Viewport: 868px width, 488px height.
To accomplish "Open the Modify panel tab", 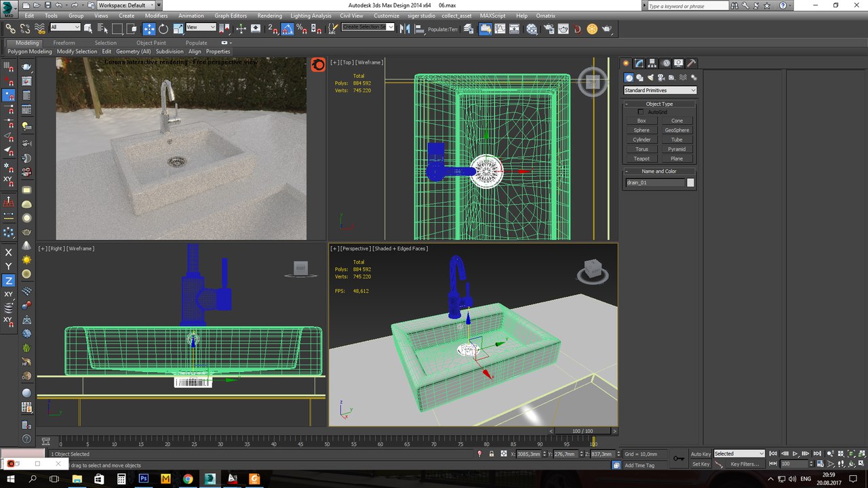I will (639, 63).
